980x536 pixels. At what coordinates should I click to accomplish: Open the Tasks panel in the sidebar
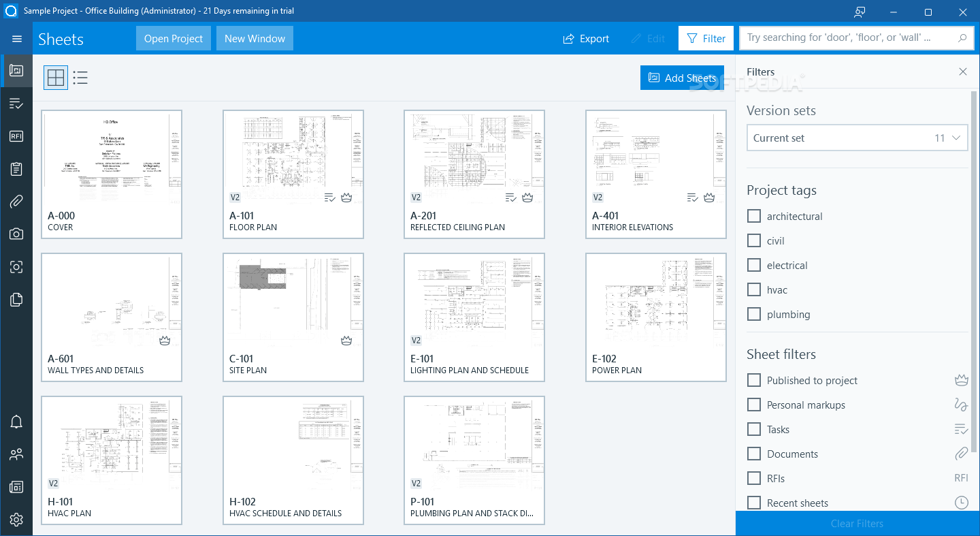pos(16,103)
